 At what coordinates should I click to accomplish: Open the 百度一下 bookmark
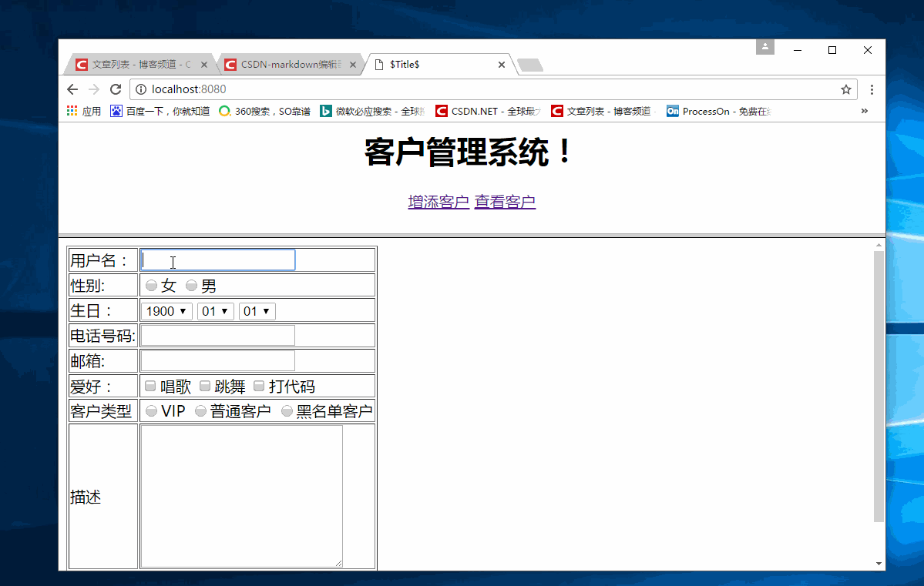click(x=155, y=111)
